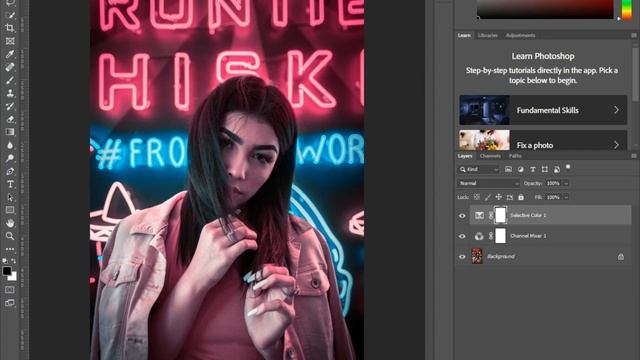Viewport: 640px width, 360px height.
Task: Toggle lock all for layer
Action: (x=521, y=197)
